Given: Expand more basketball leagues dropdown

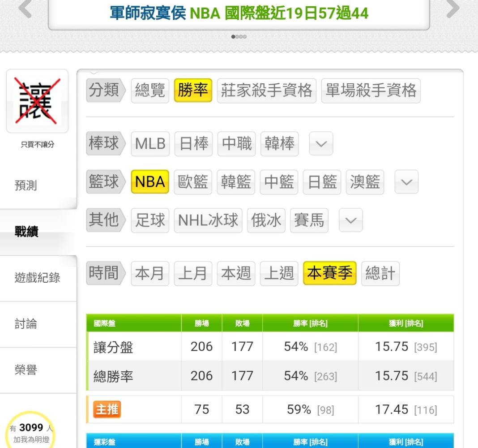Looking at the screenshot, I should point(406,182).
